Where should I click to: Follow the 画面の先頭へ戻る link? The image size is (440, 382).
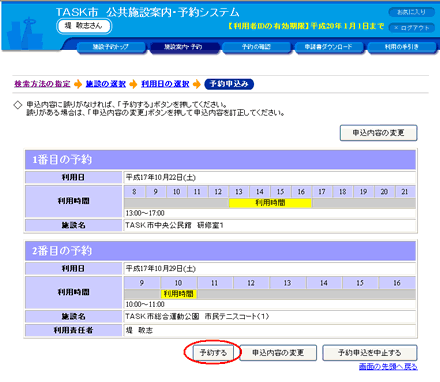[388, 367]
